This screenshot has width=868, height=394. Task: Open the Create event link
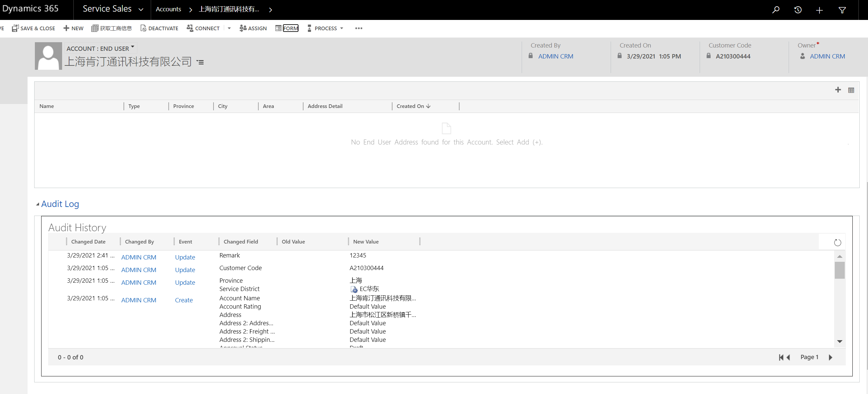184,300
